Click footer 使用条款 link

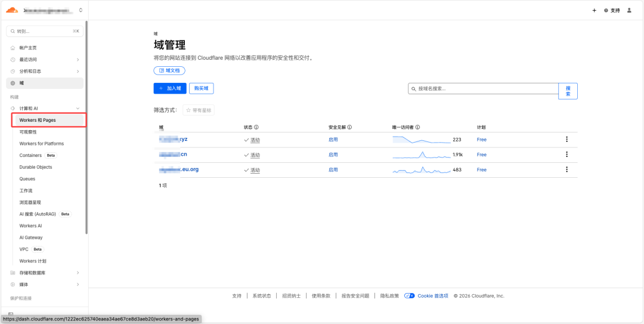pyautogui.click(x=321, y=295)
